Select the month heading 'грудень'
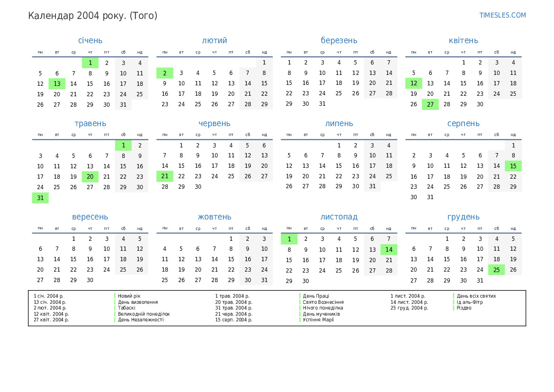This screenshot has width=554, height=392. tap(463, 217)
